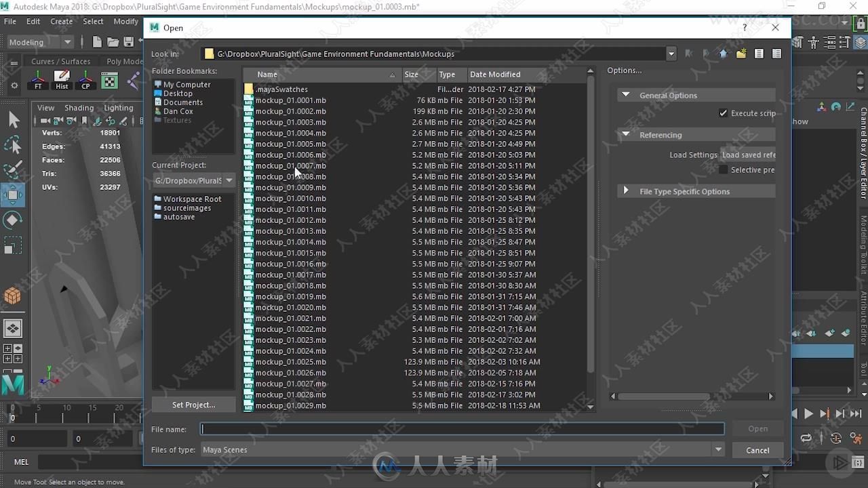The image size is (868, 488).
Task: Choose the Lasso select tool
Action: coord(14,145)
